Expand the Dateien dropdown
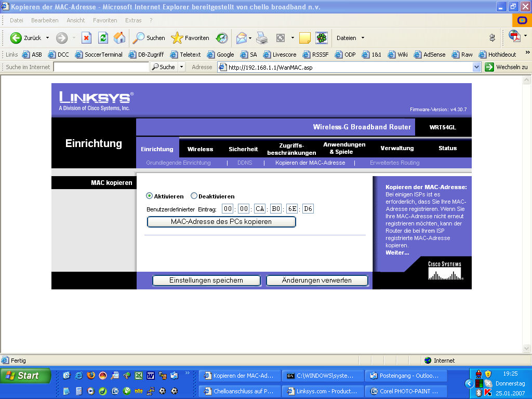532x399 pixels. tap(363, 38)
